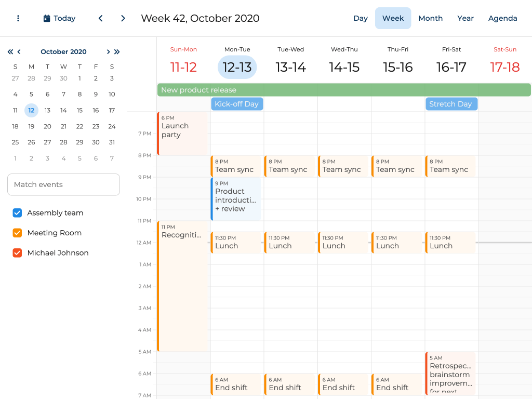Open the Year view
This screenshot has height=399, width=532.
465,18
